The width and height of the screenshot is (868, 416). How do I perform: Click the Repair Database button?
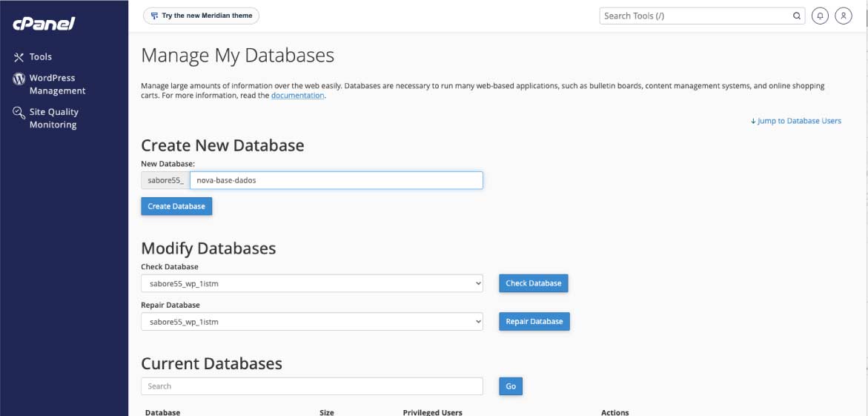tap(534, 321)
